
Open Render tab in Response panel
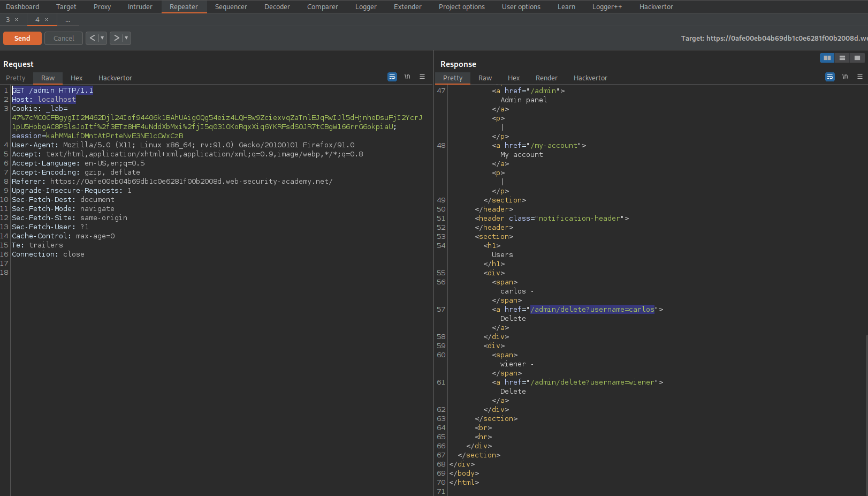(x=546, y=78)
